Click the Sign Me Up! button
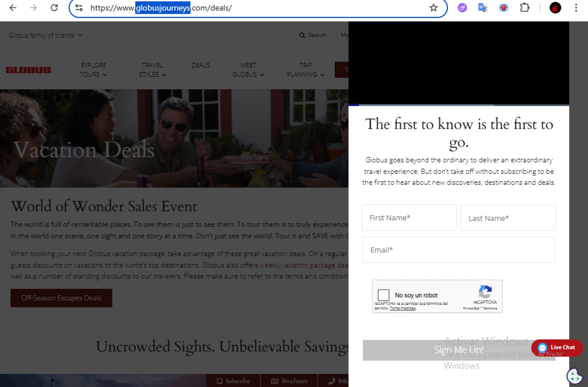The image size is (588, 387). tap(458, 350)
